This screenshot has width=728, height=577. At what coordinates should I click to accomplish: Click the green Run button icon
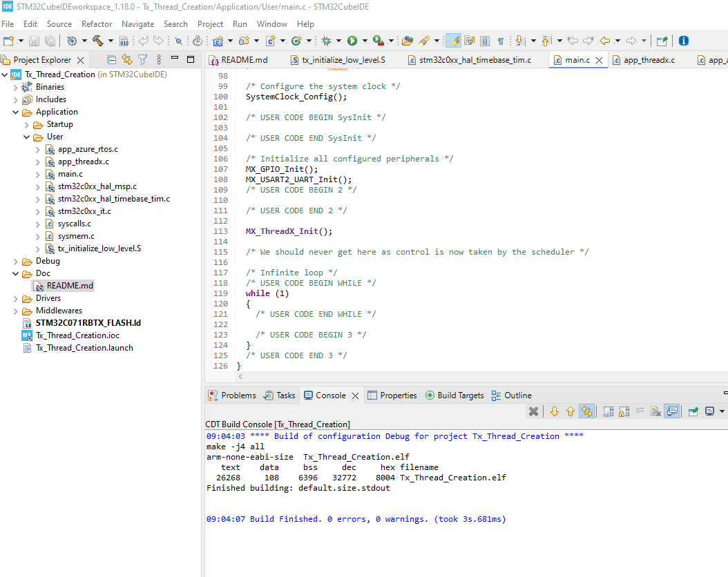click(352, 41)
